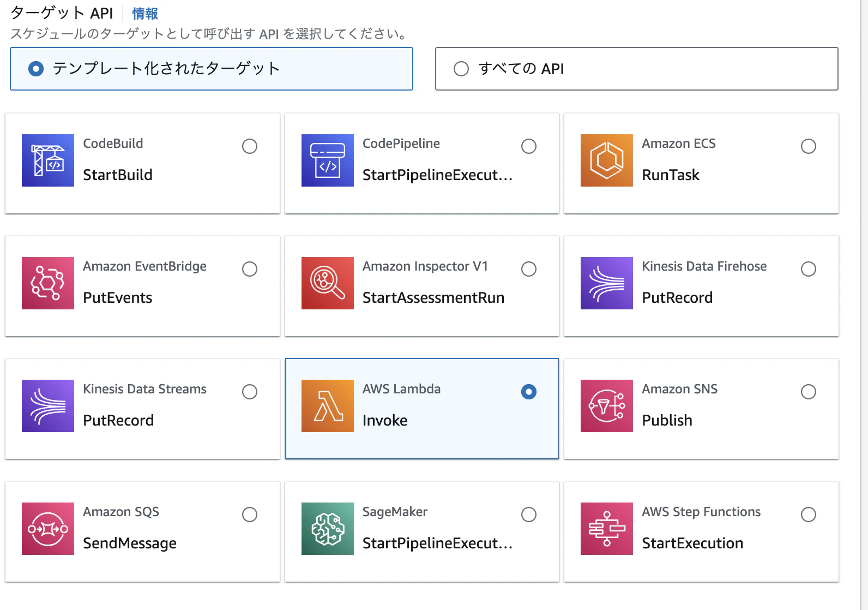Click the Invoke API name
Image resolution: width=868 pixels, height=610 pixels.
(x=385, y=420)
